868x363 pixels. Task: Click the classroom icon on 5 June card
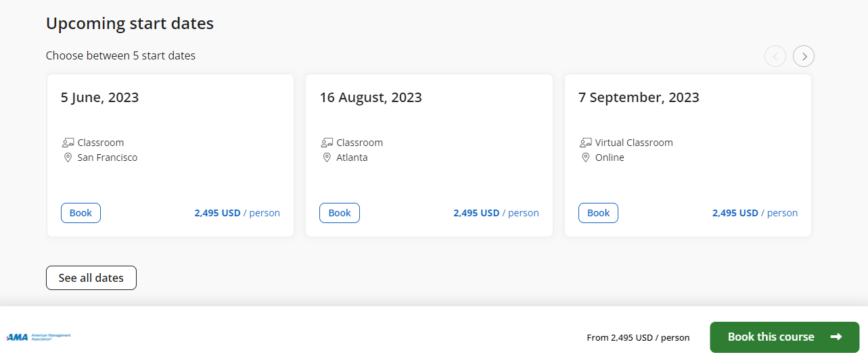click(x=68, y=143)
